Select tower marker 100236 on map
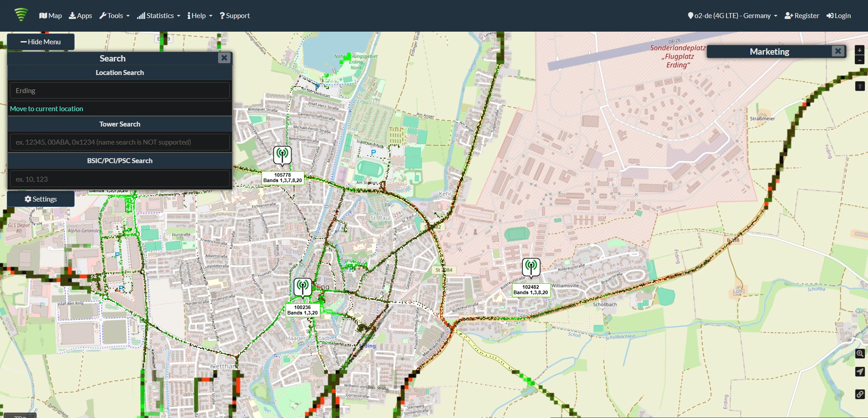The height and width of the screenshot is (418, 868). point(303,288)
